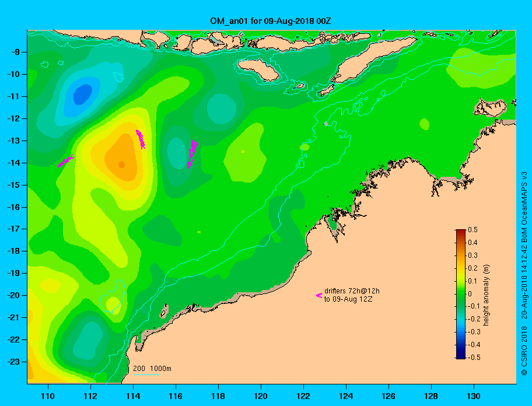
Task: Click the cyan contour sample line under "200 1000m"
Action: 146,374
